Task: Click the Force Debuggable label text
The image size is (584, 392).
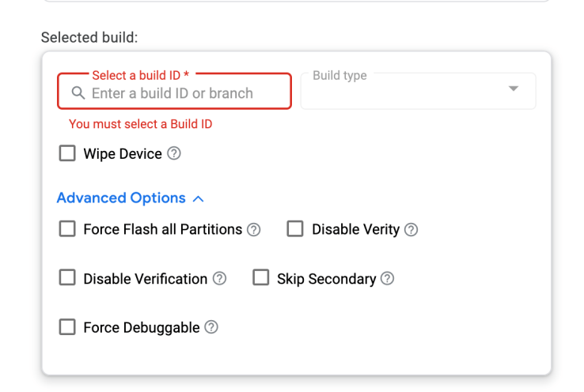Action: tap(141, 327)
